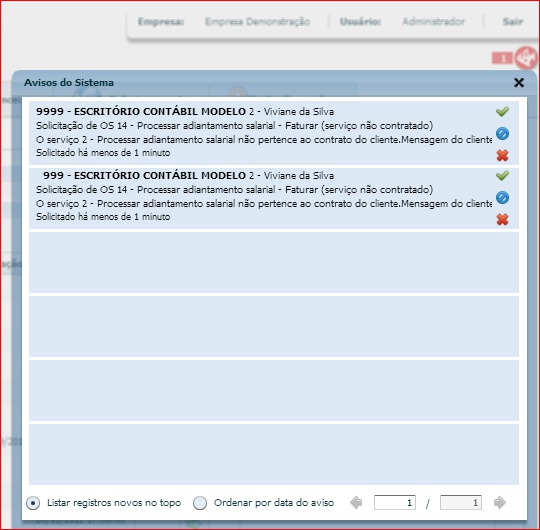Click the total pages field
540x530 pixels.
click(x=460, y=502)
